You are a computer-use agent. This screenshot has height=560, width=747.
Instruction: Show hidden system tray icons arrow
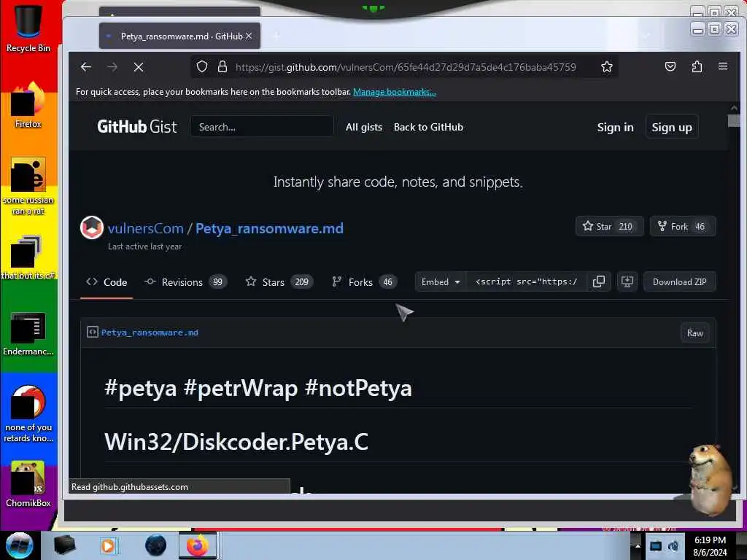click(637, 546)
